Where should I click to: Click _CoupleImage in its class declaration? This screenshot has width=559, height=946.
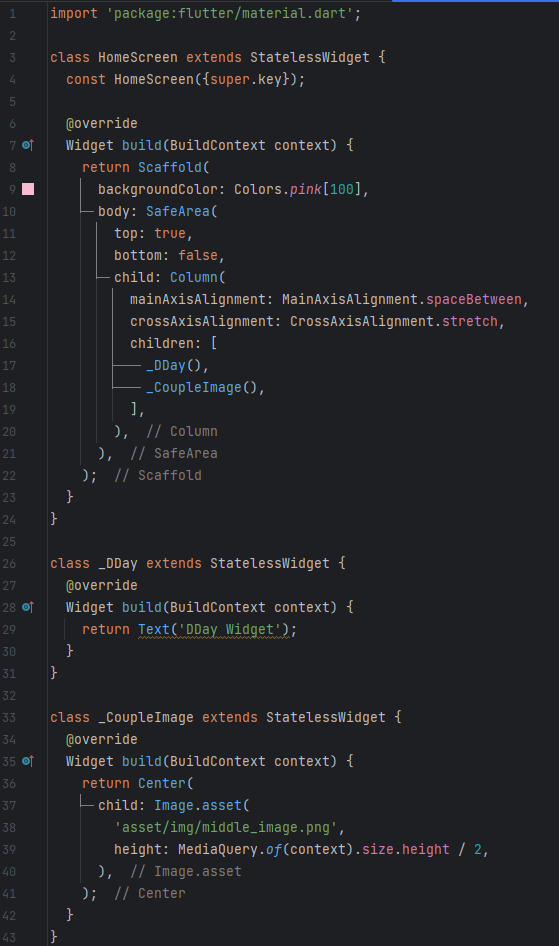(x=145, y=717)
